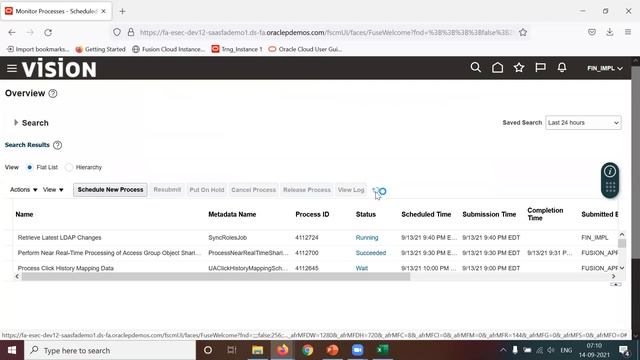Click process ID 4112700 cell
The height and width of the screenshot is (360, 640).
307,253
